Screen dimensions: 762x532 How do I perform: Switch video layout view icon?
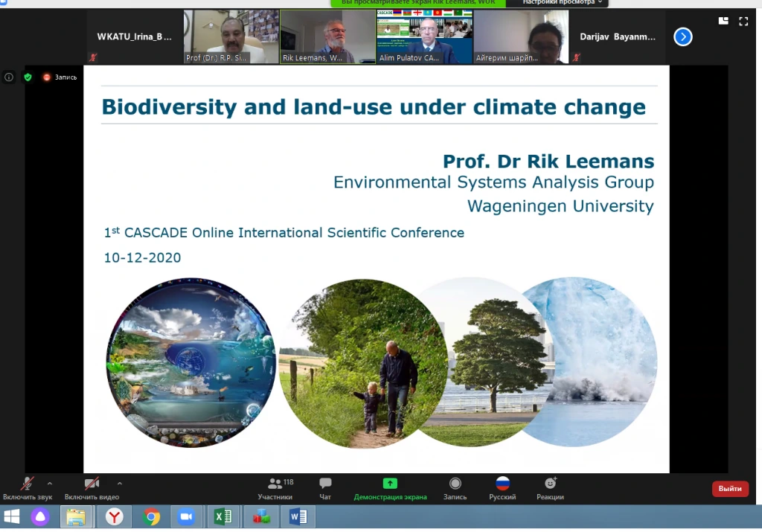tap(723, 21)
